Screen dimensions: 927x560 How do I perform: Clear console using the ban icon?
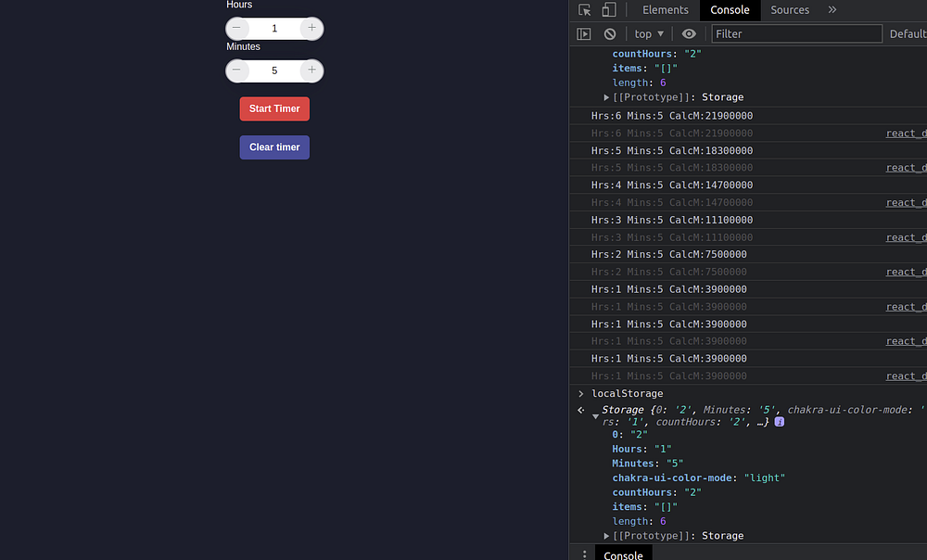pyautogui.click(x=610, y=34)
